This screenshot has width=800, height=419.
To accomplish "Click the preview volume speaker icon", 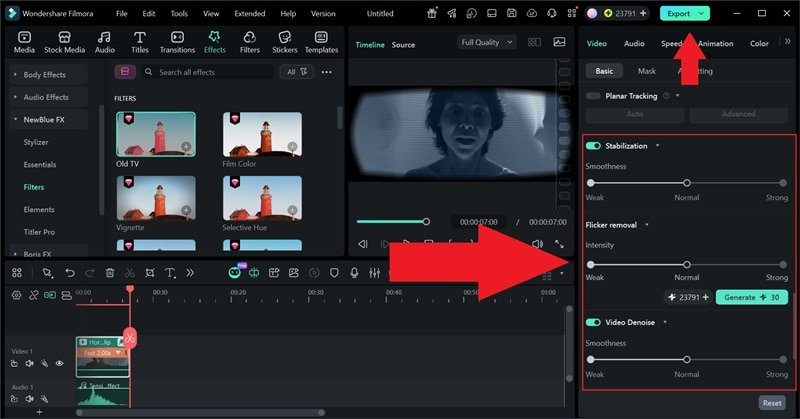I will tap(538, 244).
